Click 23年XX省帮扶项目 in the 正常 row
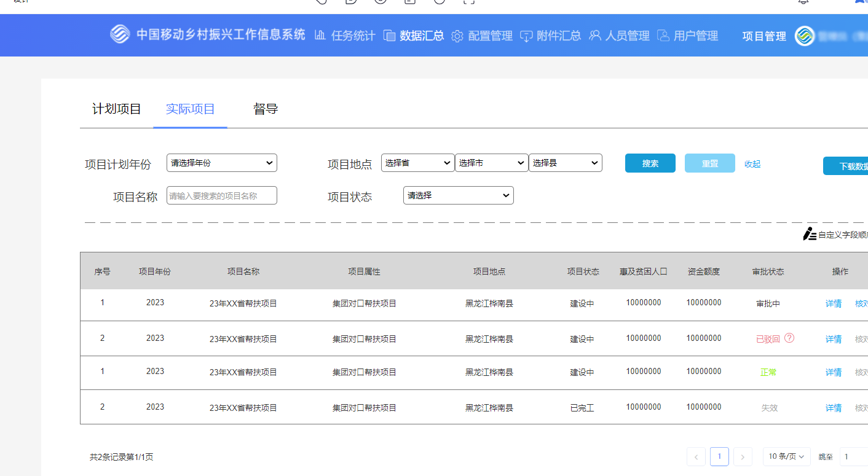 (x=243, y=372)
